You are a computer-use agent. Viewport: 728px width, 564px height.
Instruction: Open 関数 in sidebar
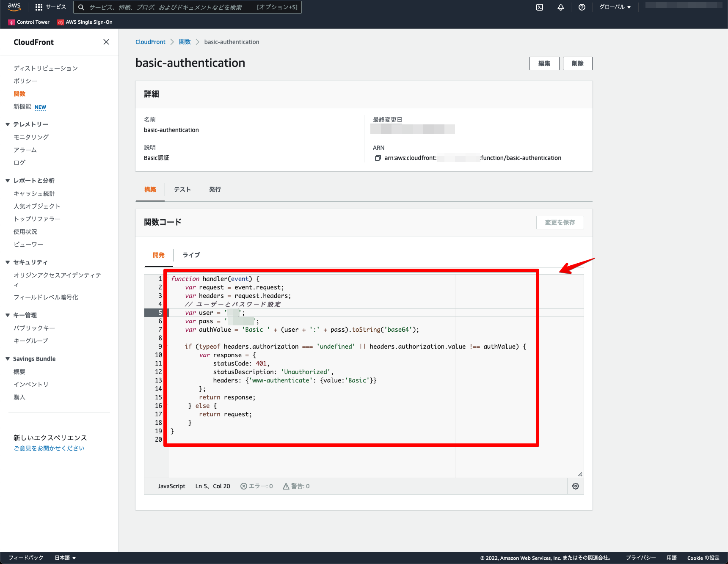click(x=19, y=94)
